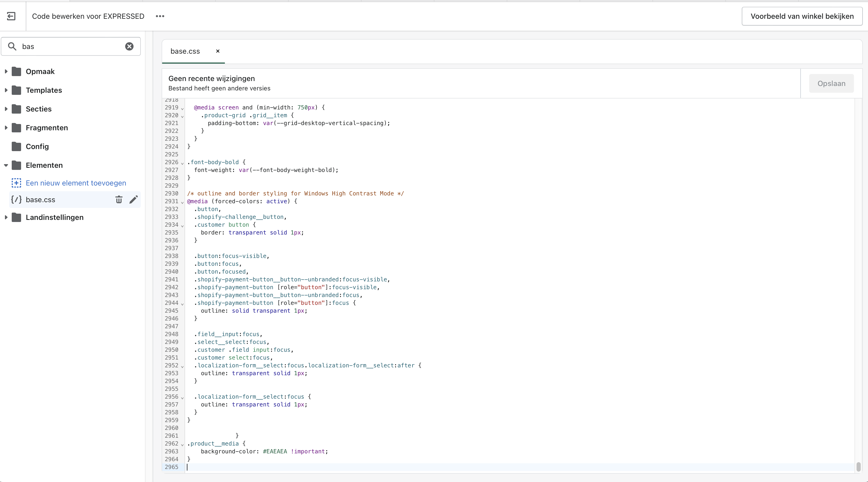
Task: Rename base.css with pencil icon
Action: tap(134, 200)
